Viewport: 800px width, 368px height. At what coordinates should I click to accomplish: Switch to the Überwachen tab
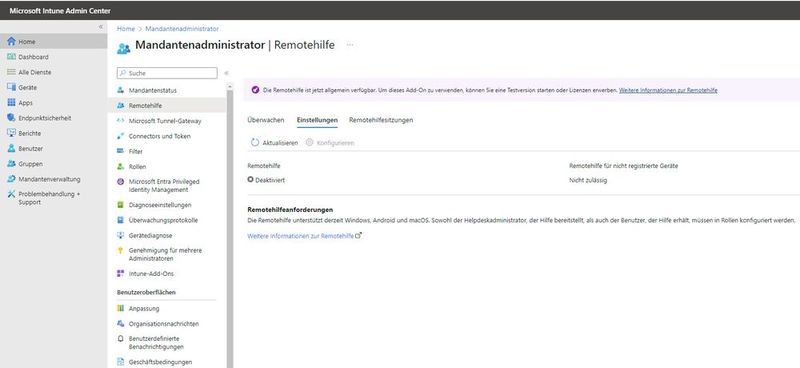pyautogui.click(x=265, y=120)
